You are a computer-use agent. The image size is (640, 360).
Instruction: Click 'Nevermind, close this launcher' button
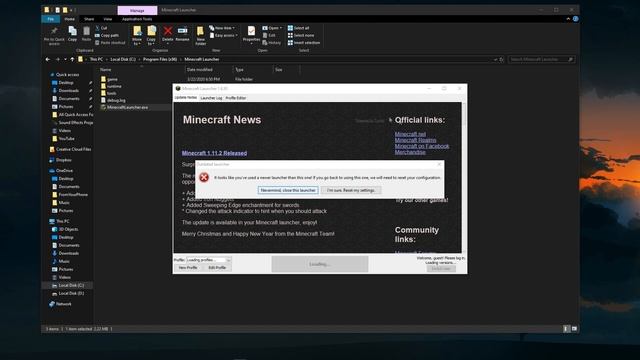coord(288,190)
